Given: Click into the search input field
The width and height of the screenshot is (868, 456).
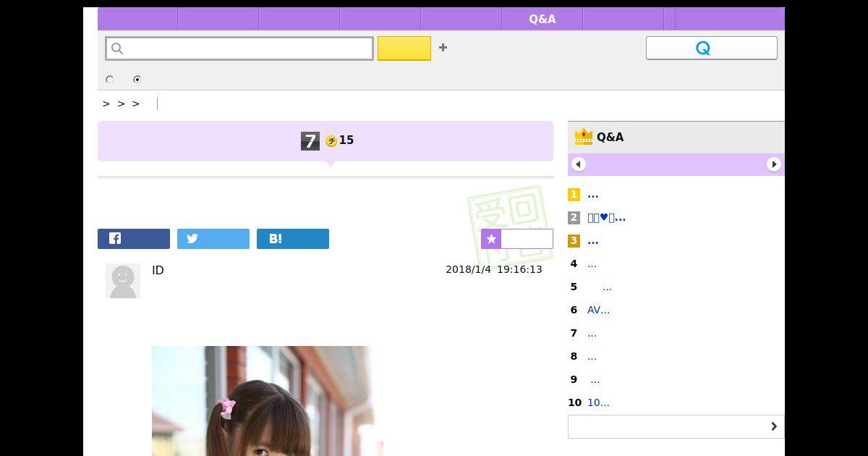Looking at the screenshot, I should (239, 48).
